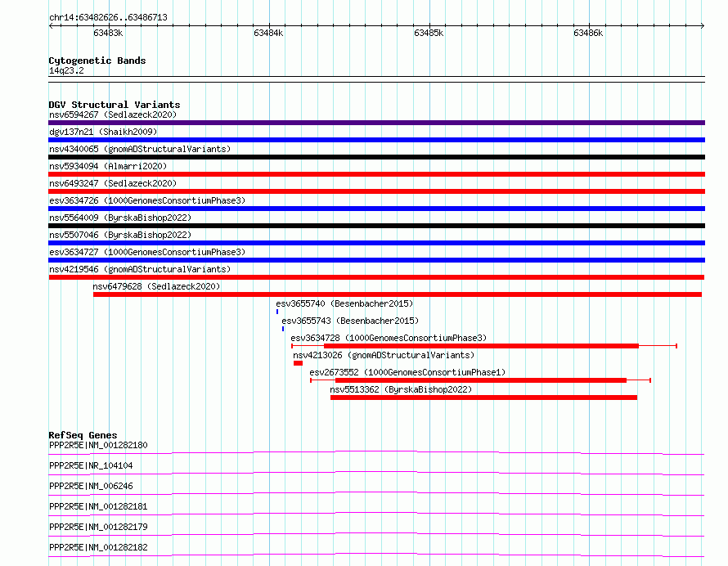Click the chr14:63482626..63486713 coordinates text

[x=108, y=18]
